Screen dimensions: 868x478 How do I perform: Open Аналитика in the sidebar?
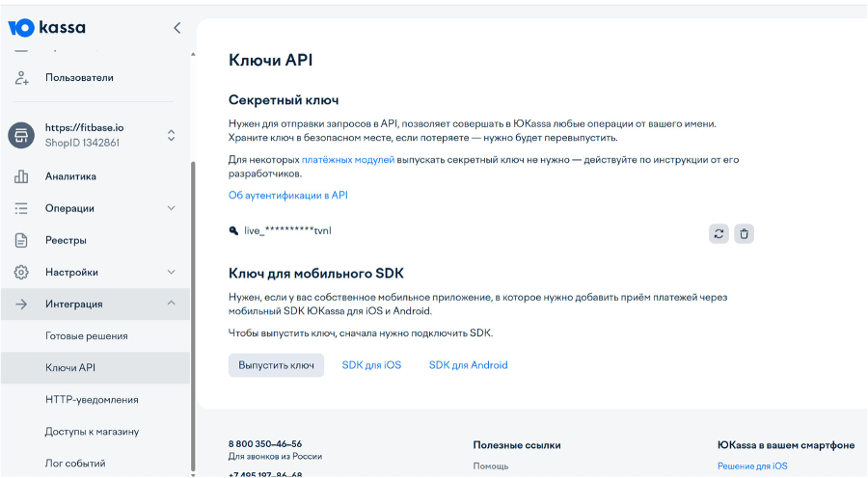click(x=70, y=176)
